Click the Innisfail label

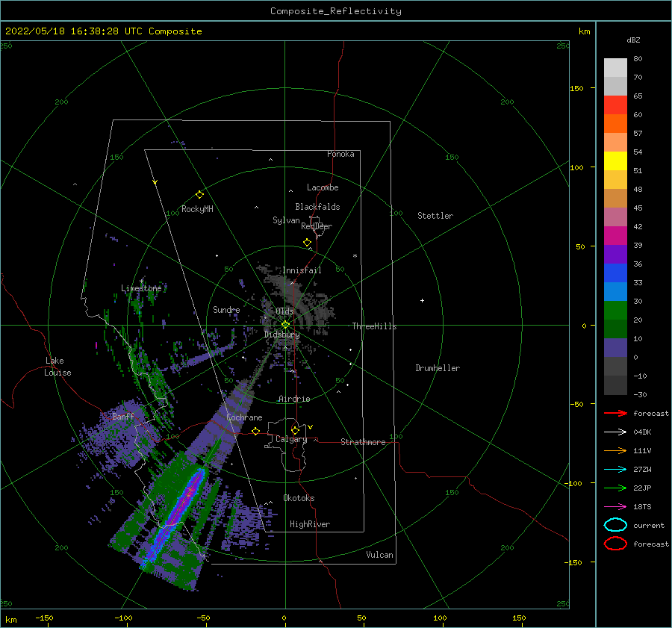[x=302, y=270]
